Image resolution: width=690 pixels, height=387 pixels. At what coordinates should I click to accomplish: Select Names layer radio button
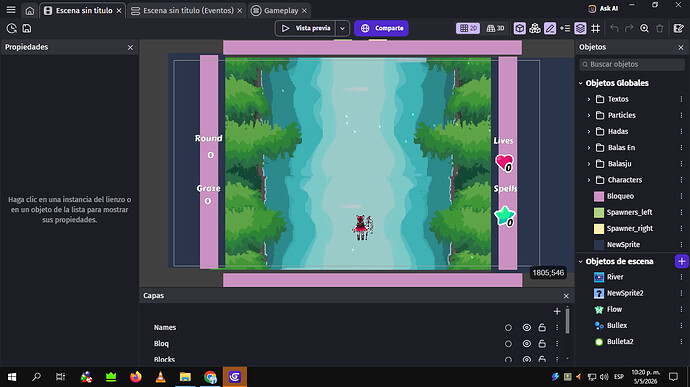point(508,328)
